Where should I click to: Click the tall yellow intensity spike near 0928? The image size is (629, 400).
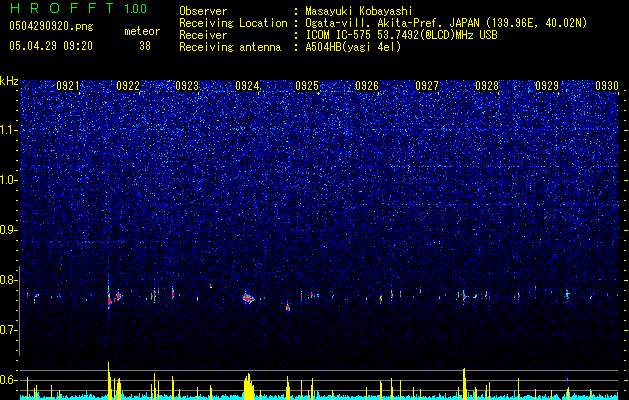pyautogui.click(x=464, y=384)
